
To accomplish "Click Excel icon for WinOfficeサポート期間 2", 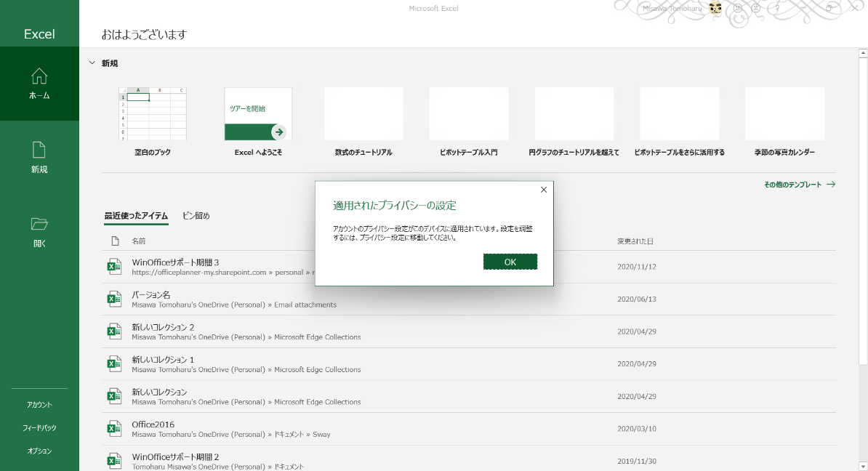I will 114,461.
